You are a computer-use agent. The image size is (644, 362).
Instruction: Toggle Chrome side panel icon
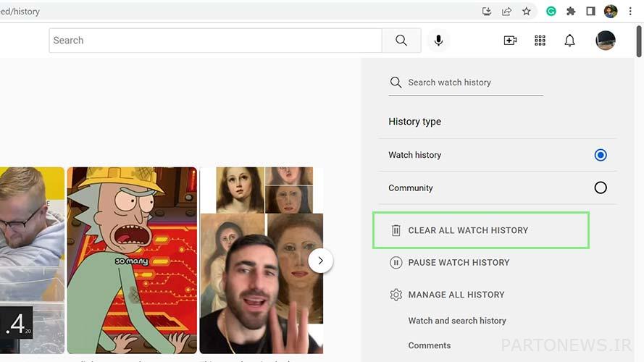click(x=590, y=11)
